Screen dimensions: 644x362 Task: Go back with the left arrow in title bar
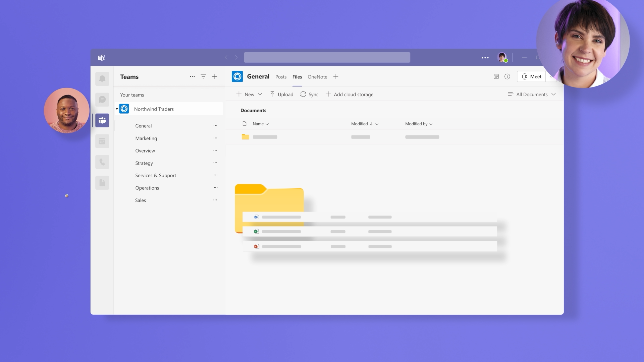[226, 58]
